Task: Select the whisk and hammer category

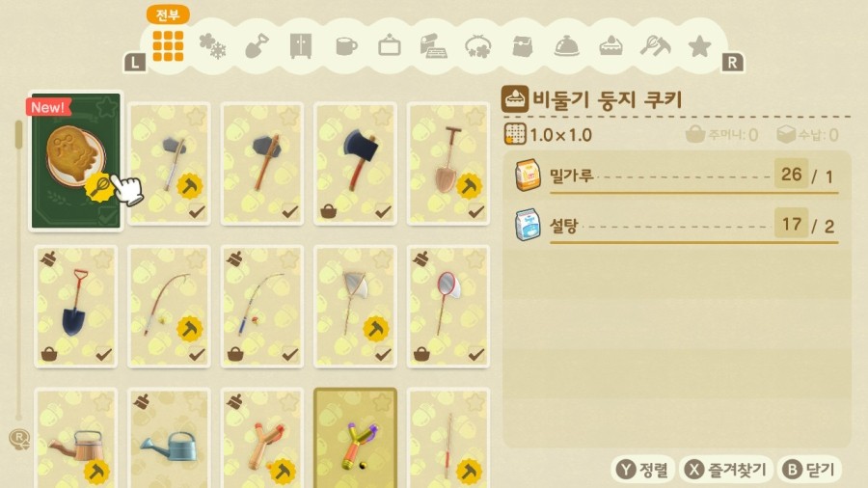Action: point(656,46)
